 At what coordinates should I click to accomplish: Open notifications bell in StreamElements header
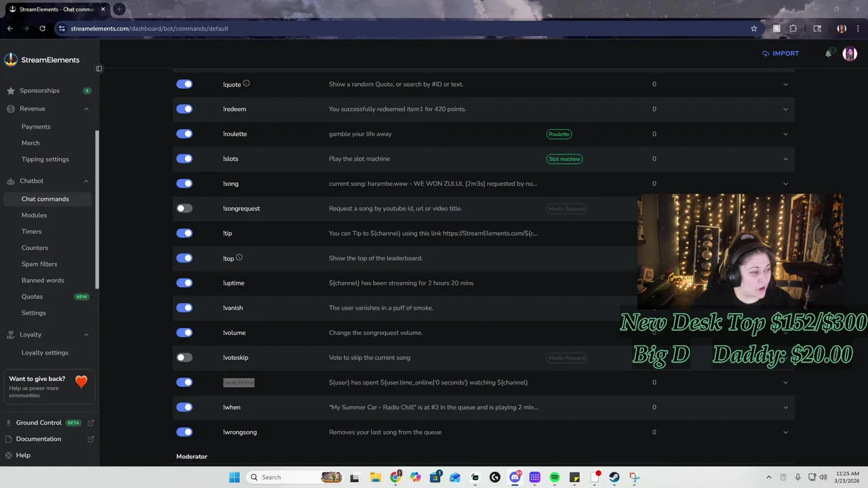pyautogui.click(x=828, y=54)
